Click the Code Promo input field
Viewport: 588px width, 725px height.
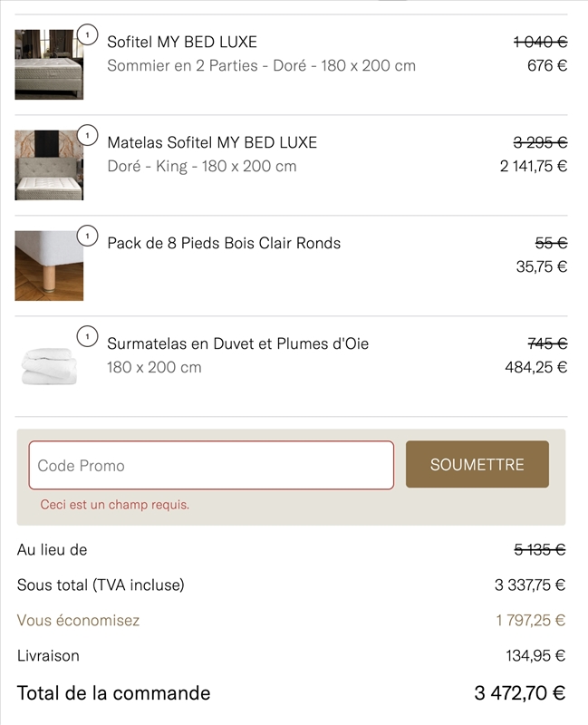[212, 465]
